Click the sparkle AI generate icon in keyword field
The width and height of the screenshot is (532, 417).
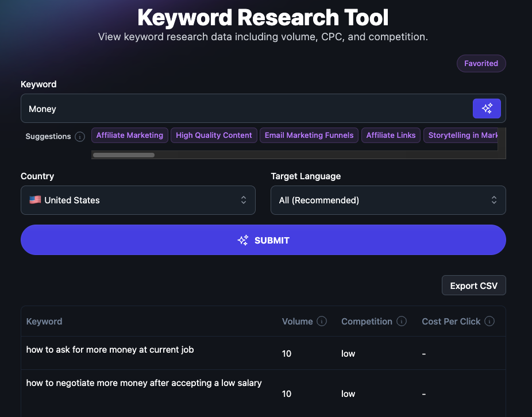pyautogui.click(x=487, y=109)
